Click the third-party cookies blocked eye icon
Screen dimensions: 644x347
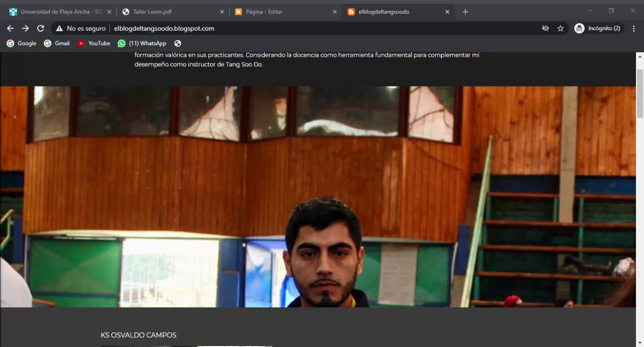pyautogui.click(x=545, y=29)
